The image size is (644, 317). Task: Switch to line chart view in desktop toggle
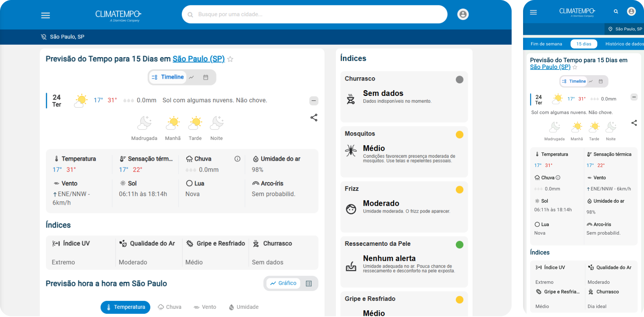pos(192,77)
